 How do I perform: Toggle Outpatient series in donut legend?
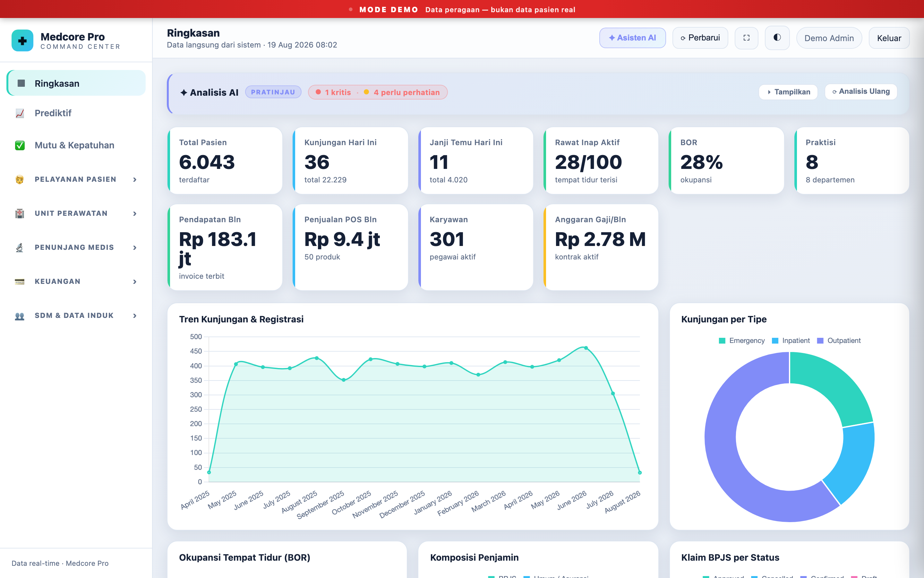tap(839, 341)
